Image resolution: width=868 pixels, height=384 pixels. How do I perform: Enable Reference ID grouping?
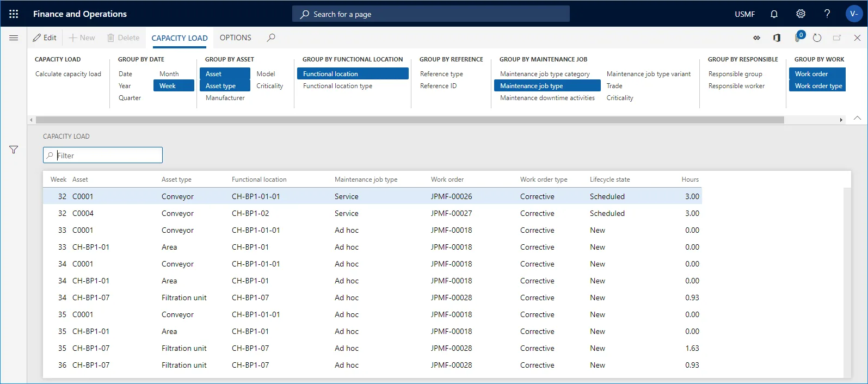[439, 86]
